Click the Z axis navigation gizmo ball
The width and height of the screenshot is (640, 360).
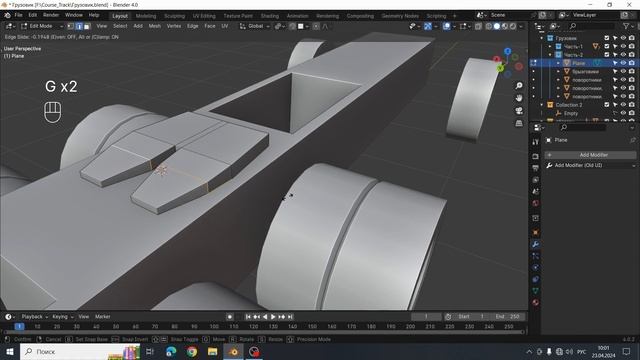(x=507, y=51)
